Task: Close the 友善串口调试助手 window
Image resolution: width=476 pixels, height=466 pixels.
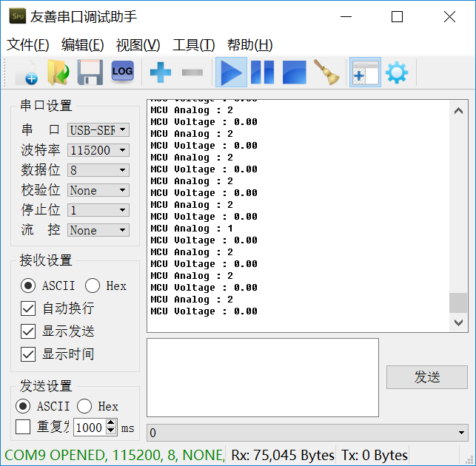Action: [449, 17]
